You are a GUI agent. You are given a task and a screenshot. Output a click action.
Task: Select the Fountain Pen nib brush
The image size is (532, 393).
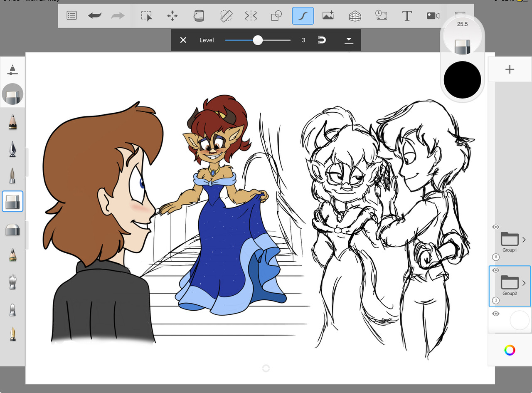tap(12, 334)
